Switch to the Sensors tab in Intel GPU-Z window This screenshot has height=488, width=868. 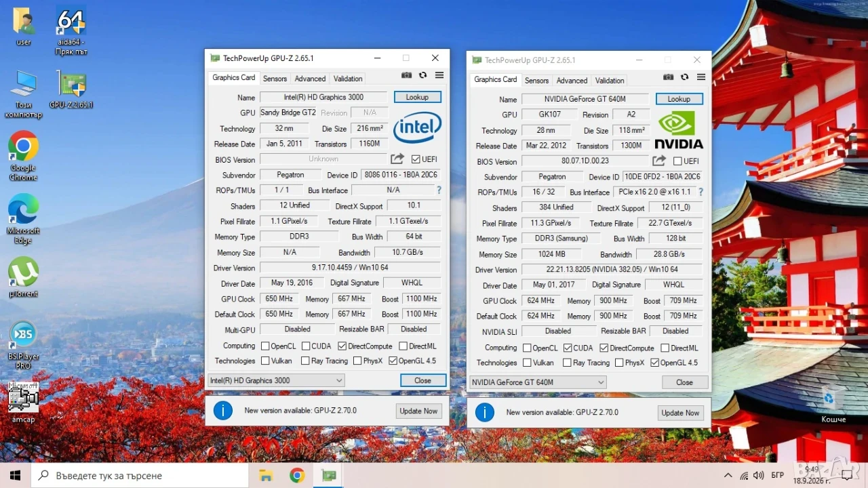tap(275, 79)
